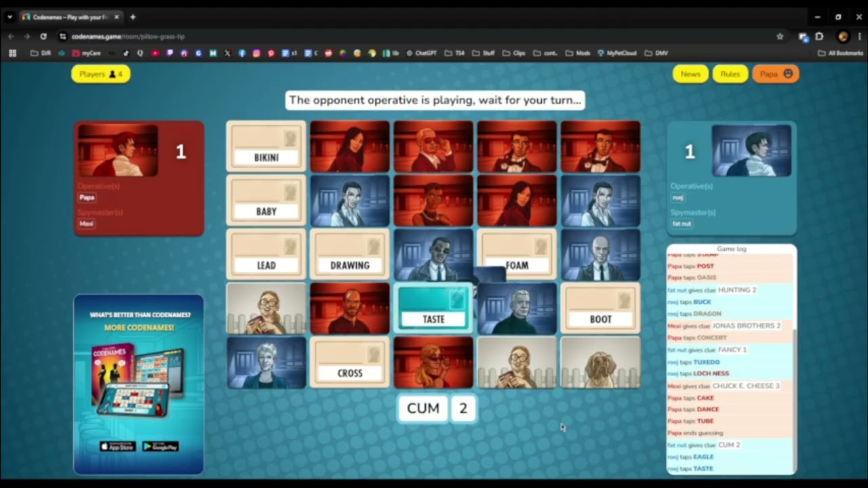Click the HUNTING 2 clue in game log
Viewport: 868px width, 488px height.
[737, 290]
